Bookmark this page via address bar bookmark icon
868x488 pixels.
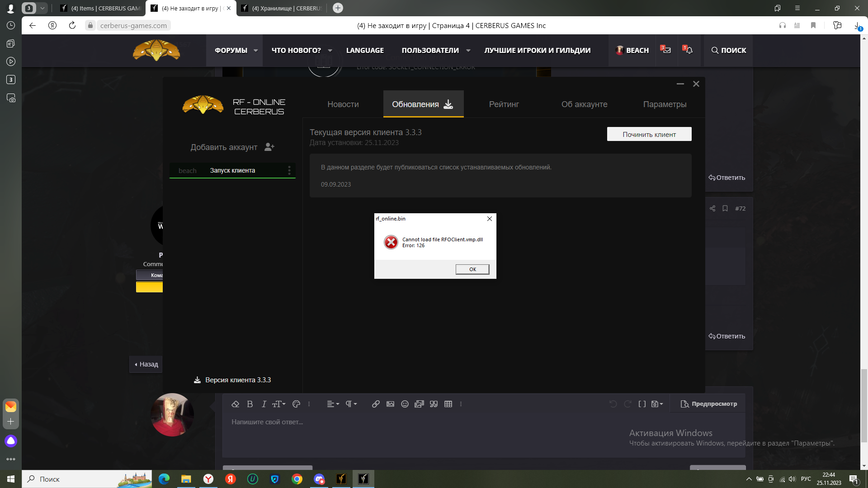(813, 25)
